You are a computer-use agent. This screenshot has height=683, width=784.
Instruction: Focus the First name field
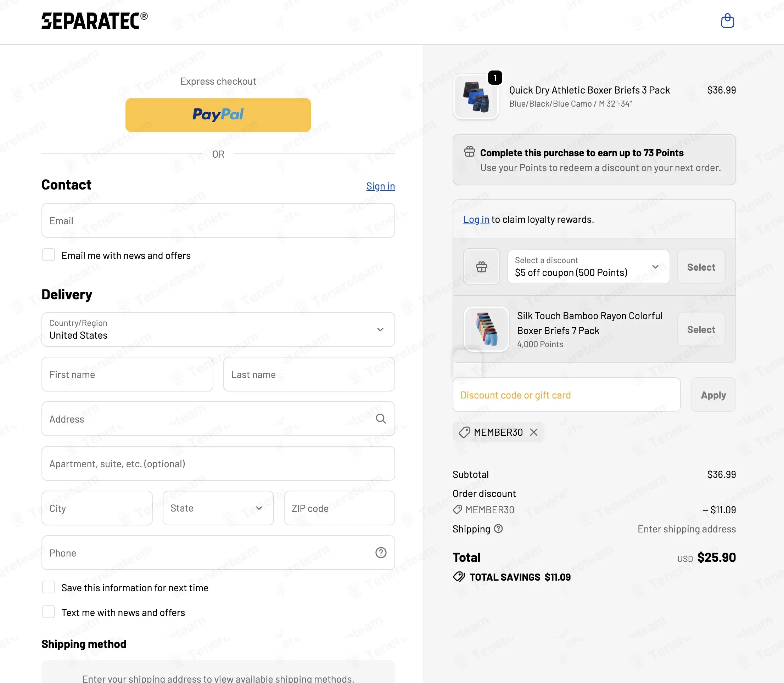(127, 374)
